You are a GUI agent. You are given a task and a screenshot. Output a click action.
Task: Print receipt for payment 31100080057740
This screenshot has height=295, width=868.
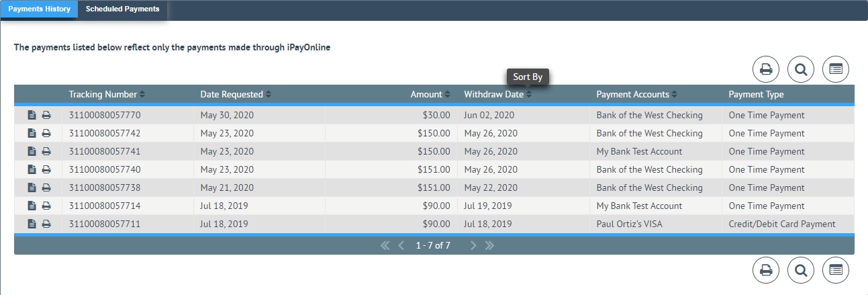pos(46,169)
